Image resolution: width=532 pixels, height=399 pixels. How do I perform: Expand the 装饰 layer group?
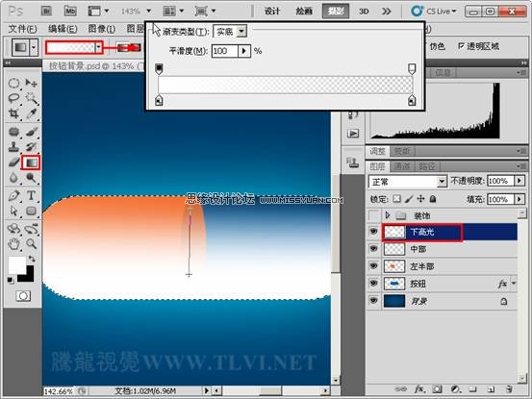tap(388, 215)
